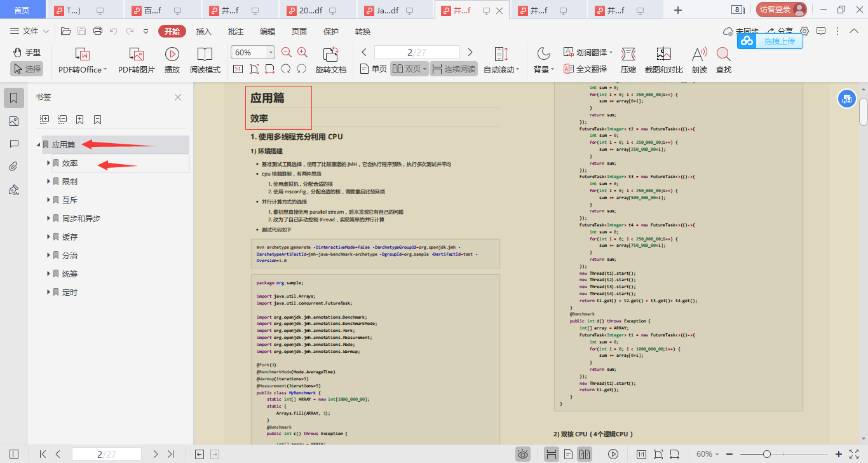
Task: Switch to 单页 single-page view
Action: [373, 69]
